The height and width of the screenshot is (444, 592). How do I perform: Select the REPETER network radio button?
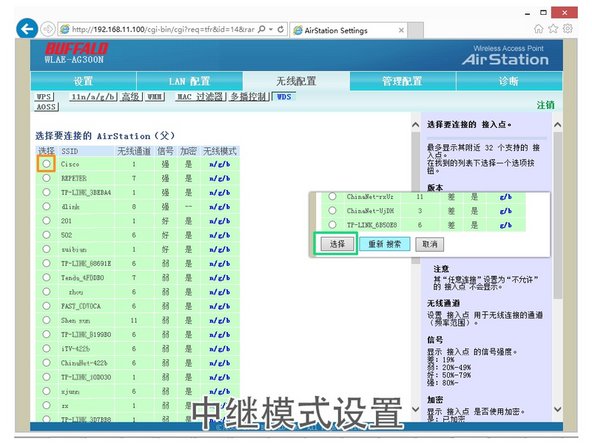pyautogui.click(x=46, y=178)
